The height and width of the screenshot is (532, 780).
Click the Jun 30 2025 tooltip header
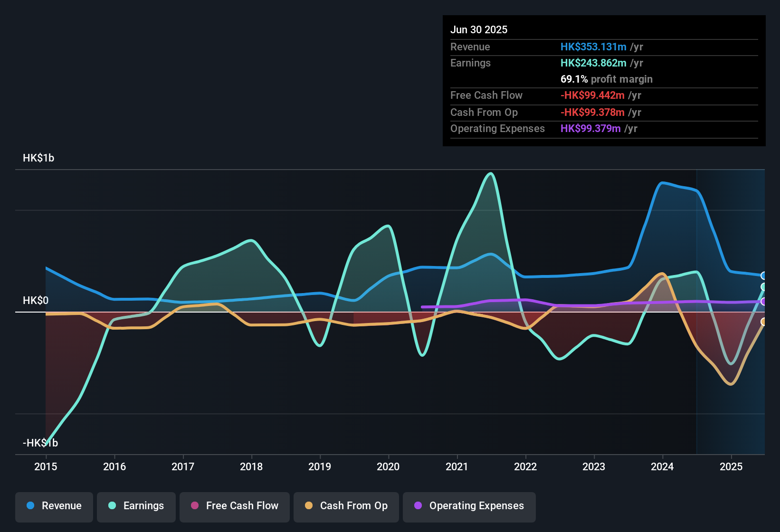[479, 29]
